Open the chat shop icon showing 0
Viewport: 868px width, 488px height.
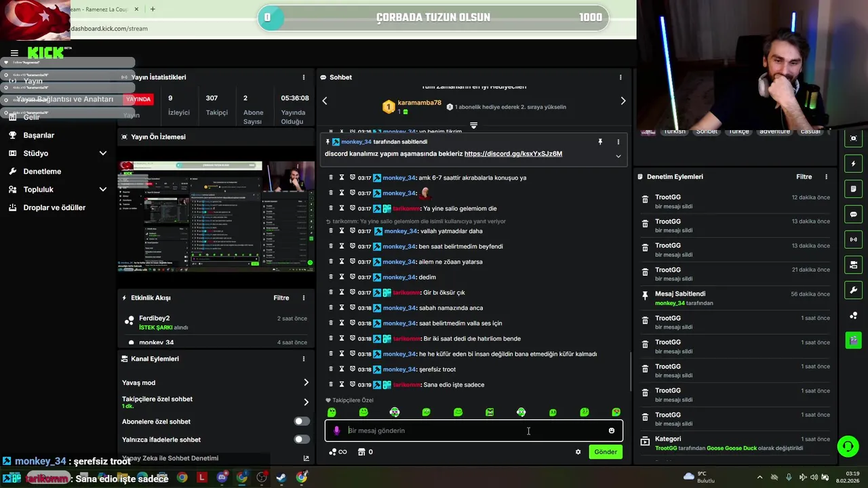pyautogui.click(x=366, y=452)
